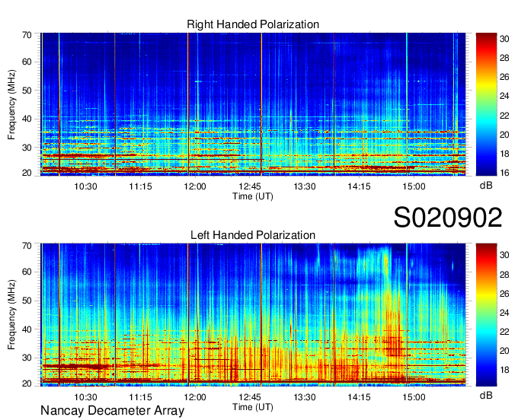The height and width of the screenshot is (420, 518).
Task: Click the 60 MHz tick of Right Handed plot
Action: point(27,62)
